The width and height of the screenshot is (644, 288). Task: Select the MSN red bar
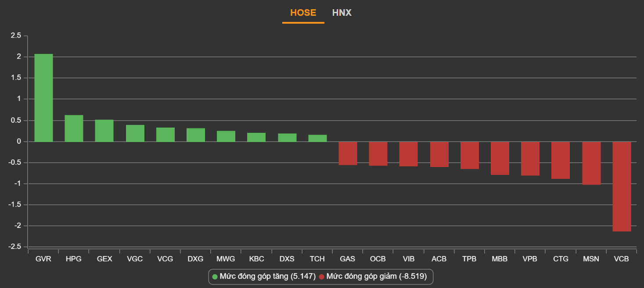tap(591, 163)
